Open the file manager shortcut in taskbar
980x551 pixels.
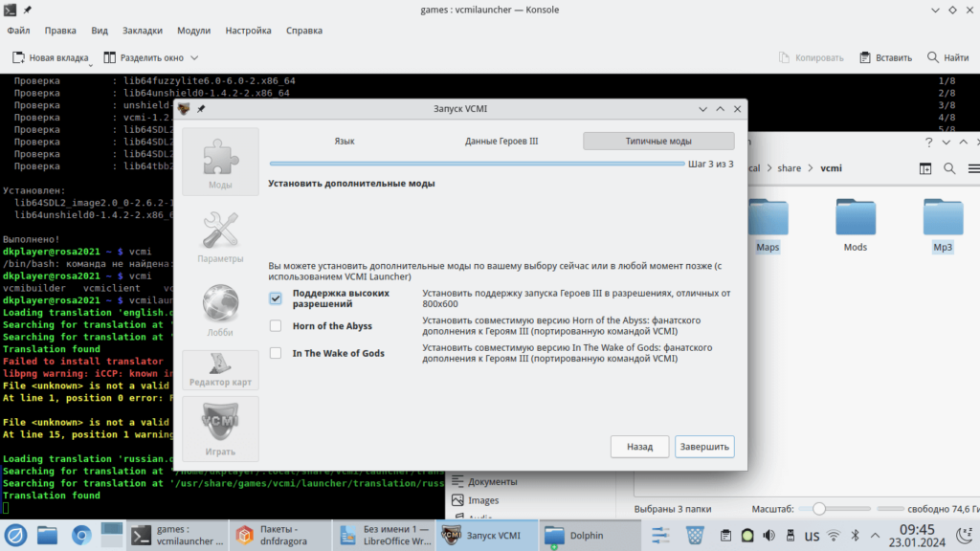(48, 536)
